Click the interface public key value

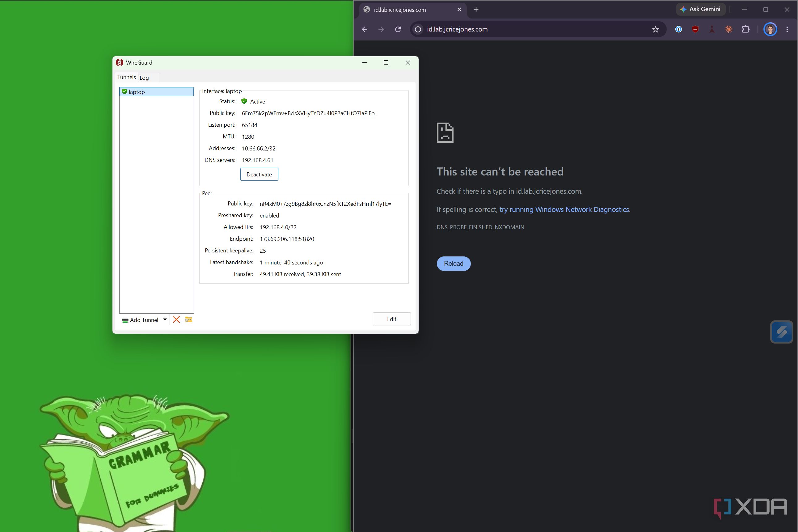click(x=310, y=113)
